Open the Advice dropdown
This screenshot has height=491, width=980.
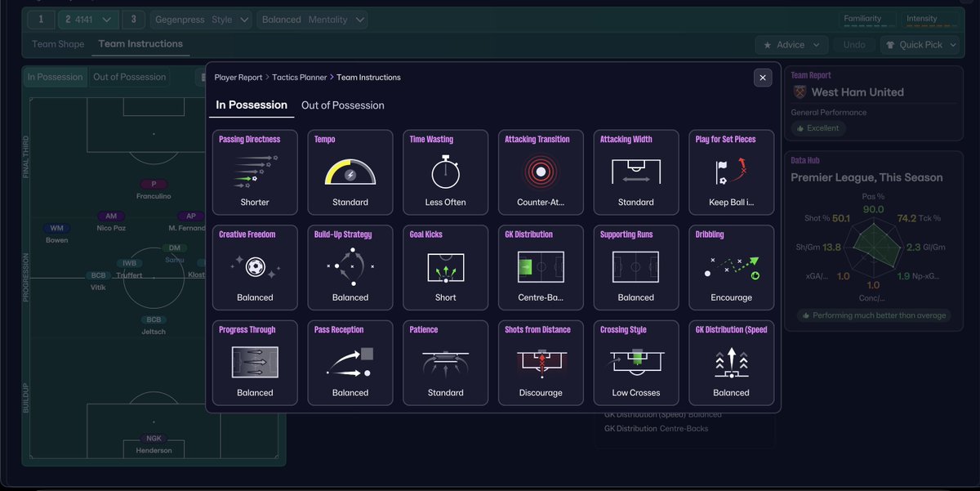point(791,45)
